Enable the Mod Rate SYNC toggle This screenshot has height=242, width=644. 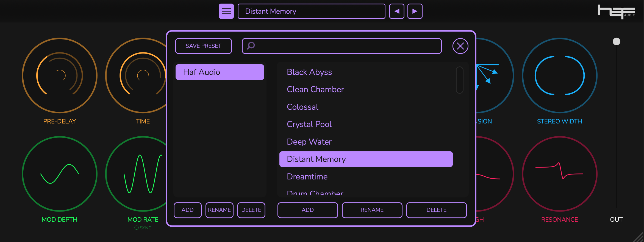(137, 228)
